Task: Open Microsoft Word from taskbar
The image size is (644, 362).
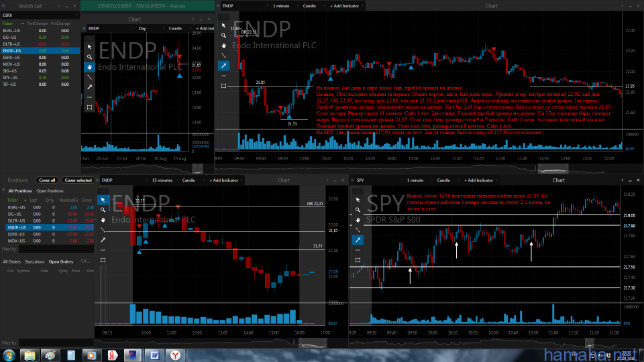Action: pos(154,355)
